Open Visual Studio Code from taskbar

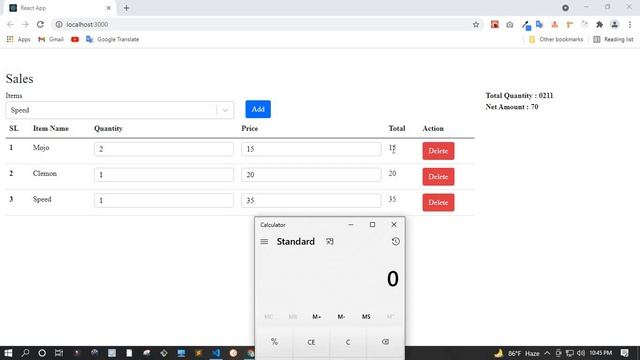[x=216, y=353]
